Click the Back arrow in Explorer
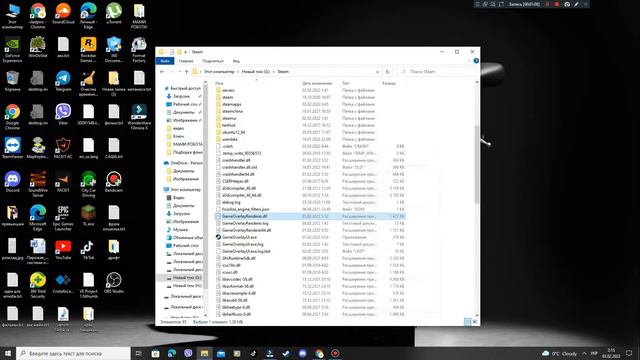This screenshot has height=360, width=640. 162,72
